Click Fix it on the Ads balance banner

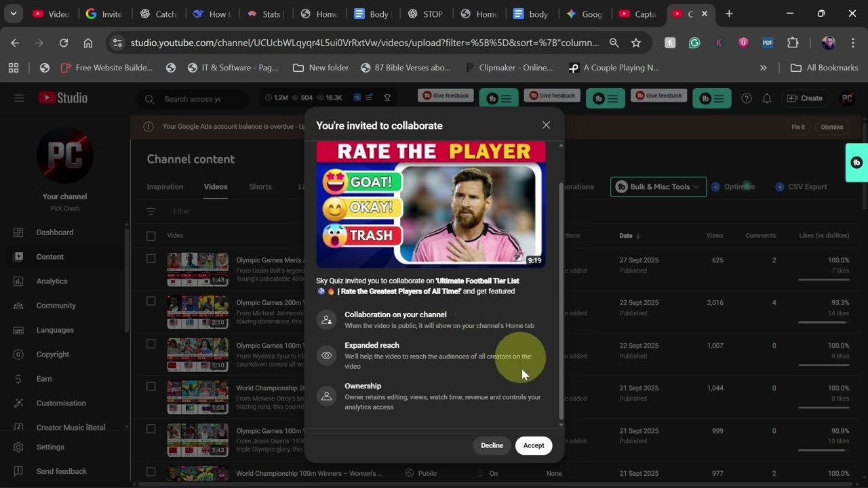pos(798,127)
